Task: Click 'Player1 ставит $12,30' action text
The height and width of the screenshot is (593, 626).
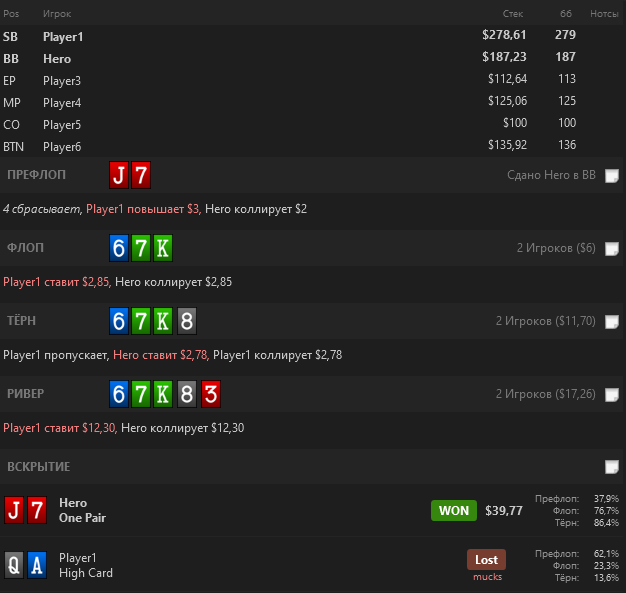Action: [x=59, y=428]
